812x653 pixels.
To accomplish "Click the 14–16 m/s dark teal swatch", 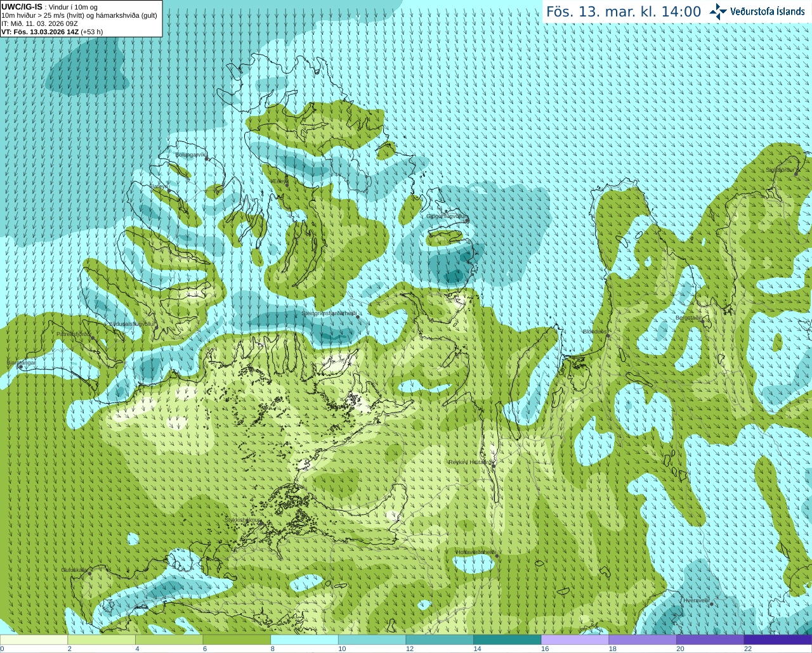I will tap(507, 640).
